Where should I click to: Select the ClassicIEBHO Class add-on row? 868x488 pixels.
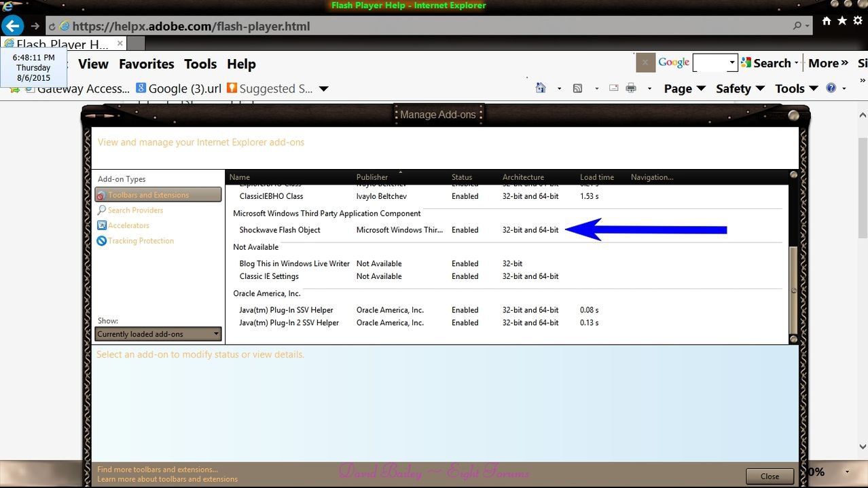[507, 196]
